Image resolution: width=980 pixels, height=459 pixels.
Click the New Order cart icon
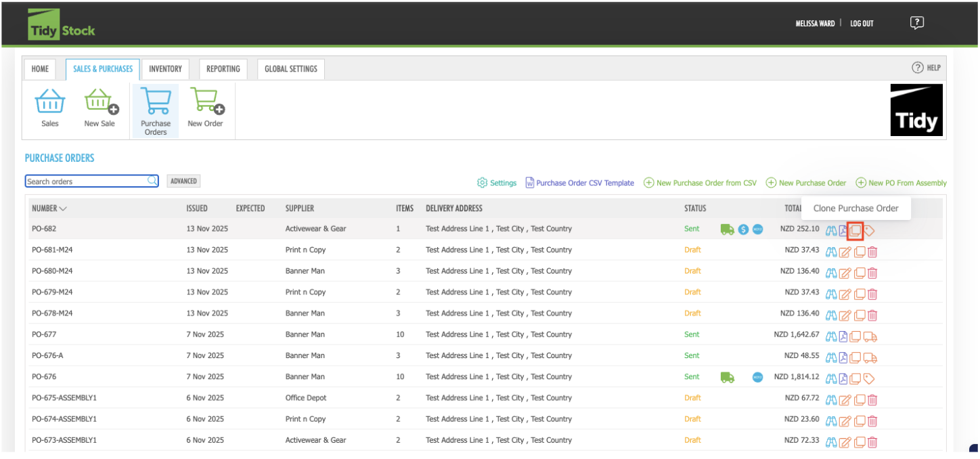[206, 101]
